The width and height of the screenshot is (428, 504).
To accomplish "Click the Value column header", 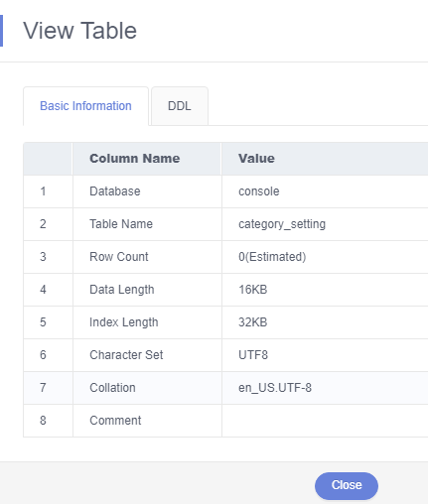I will tap(256, 159).
